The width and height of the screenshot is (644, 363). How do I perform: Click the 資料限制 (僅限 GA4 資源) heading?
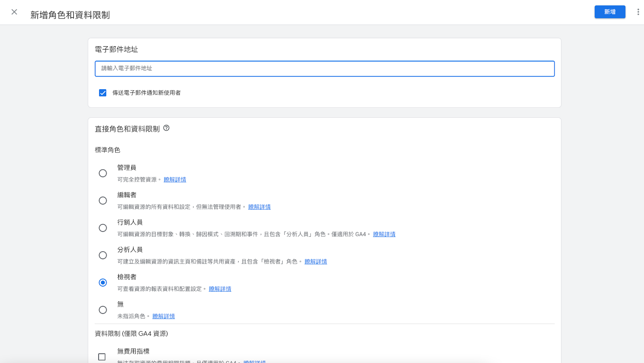(131, 334)
